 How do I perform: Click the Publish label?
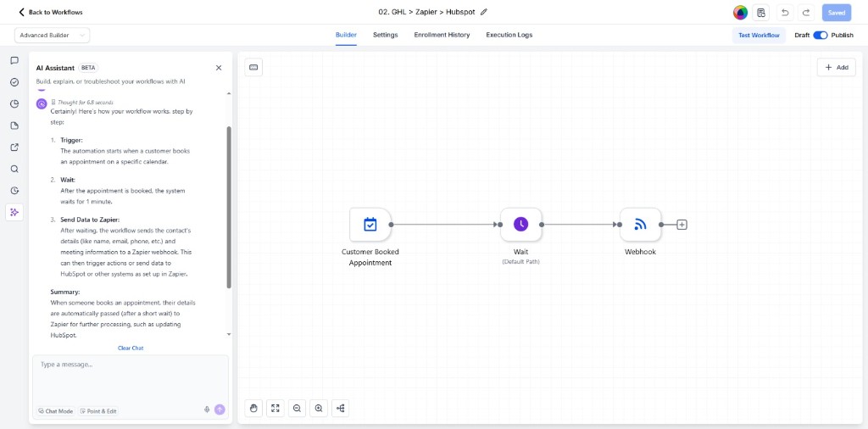point(842,35)
